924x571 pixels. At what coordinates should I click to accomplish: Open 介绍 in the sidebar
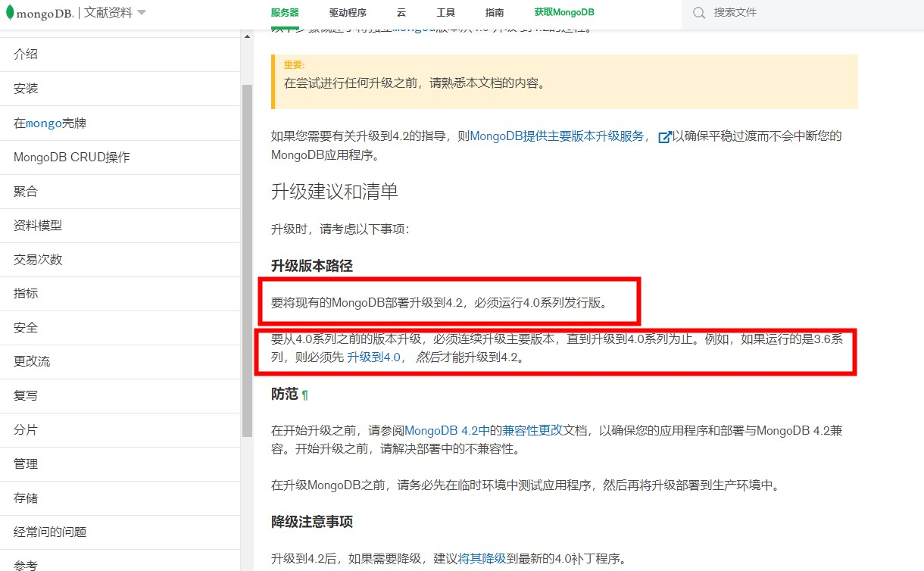point(120,55)
